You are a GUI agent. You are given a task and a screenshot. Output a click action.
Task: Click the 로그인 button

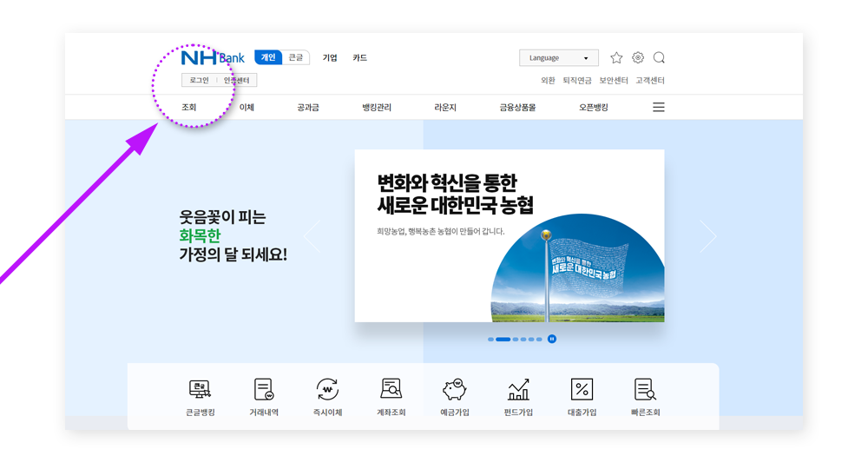click(x=200, y=80)
